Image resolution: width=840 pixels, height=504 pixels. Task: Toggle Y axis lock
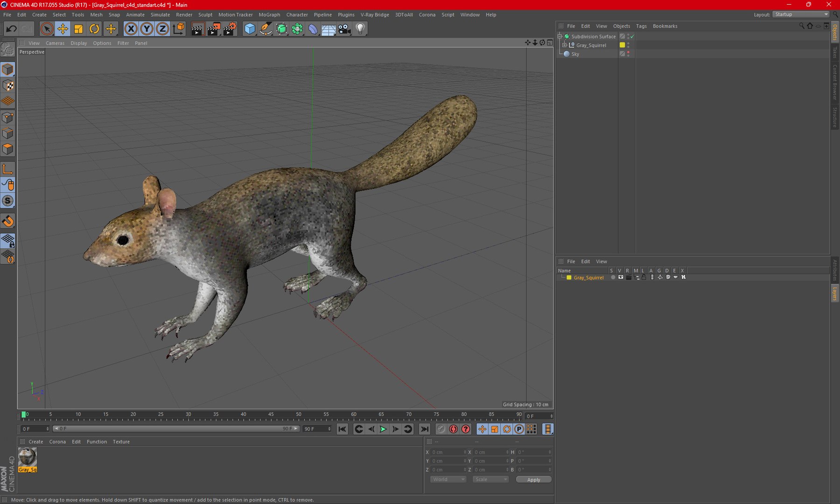(147, 29)
